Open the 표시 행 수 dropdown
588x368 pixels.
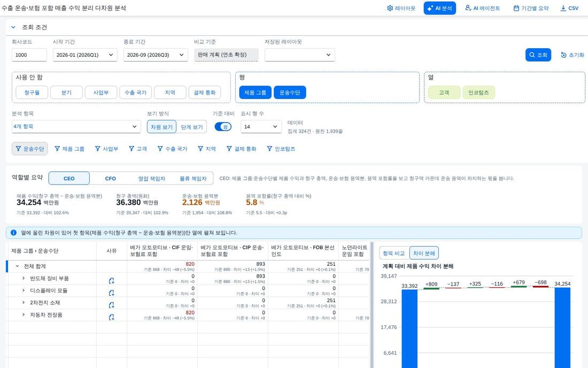[261, 126]
